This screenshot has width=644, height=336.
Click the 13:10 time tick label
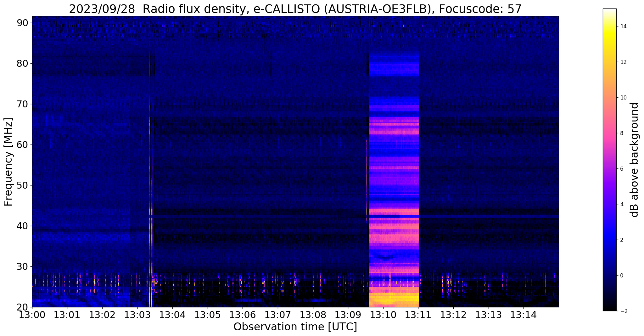(383, 315)
